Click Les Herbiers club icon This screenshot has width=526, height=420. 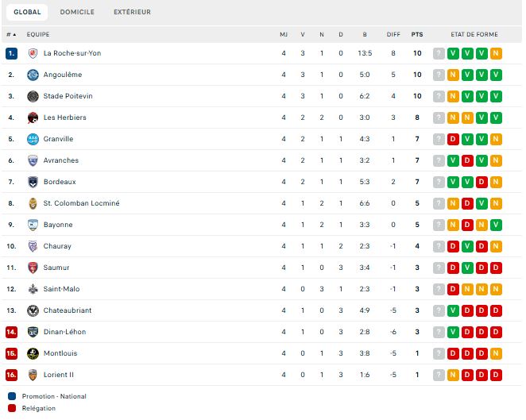pyautogui.click(x=33, y=118)
